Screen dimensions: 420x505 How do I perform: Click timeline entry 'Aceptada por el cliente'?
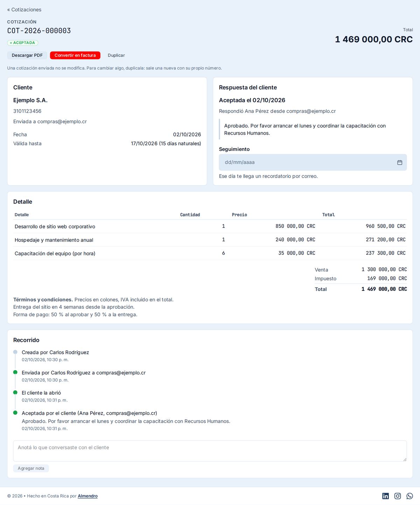pyautogui.click(x=89, y=413)
